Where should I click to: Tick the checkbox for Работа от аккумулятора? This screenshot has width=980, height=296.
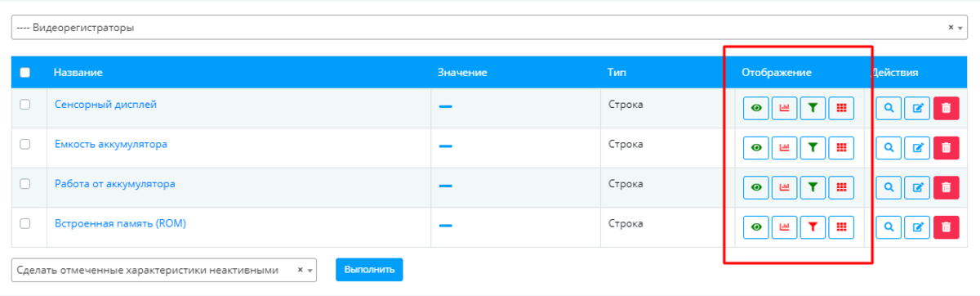24,184
